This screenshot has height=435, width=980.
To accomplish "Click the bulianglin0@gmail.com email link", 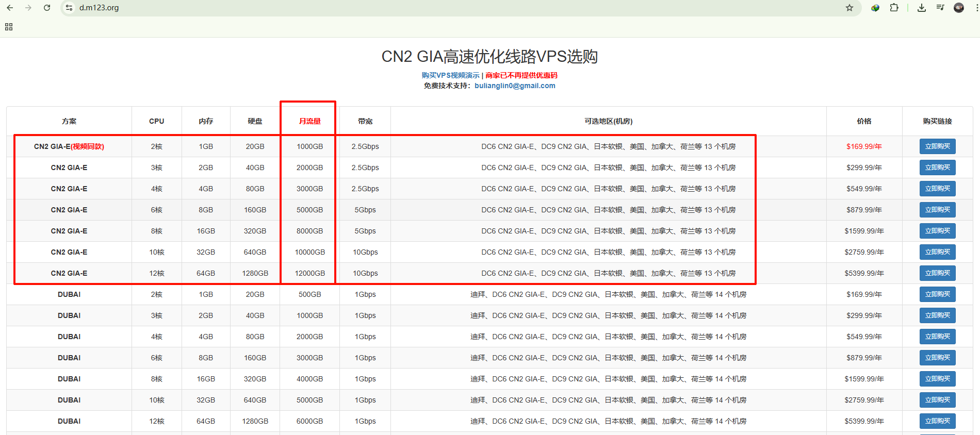I will click(x=515, y=86).
